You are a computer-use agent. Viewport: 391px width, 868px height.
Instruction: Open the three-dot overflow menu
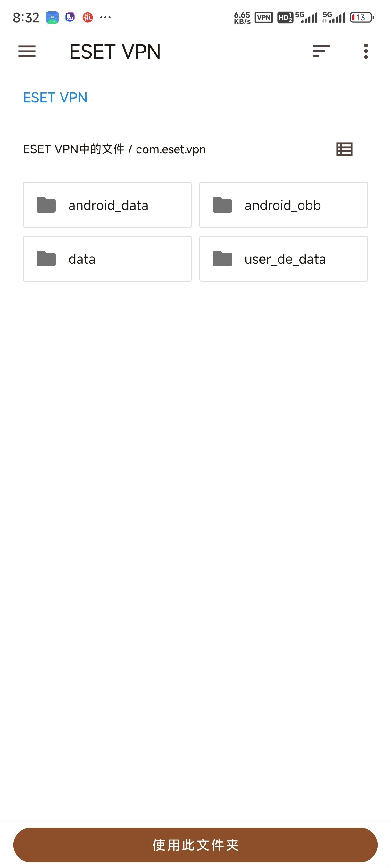[x=366, y=52]
